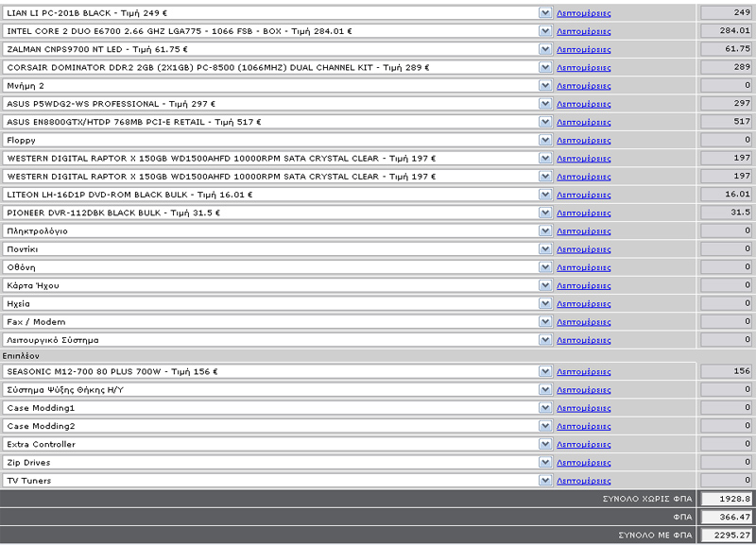Open the Intel Core 2 Duo E6700 dropdown
756x545 pixels.
545,31
